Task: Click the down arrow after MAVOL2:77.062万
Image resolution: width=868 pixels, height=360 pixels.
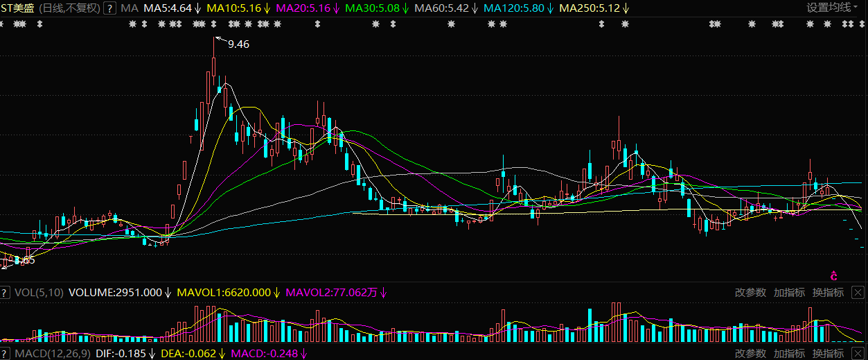Action: 382,293
